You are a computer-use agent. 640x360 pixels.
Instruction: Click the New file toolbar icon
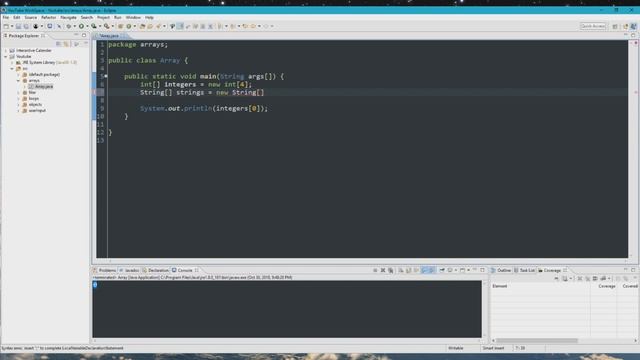tap(6, 27)
